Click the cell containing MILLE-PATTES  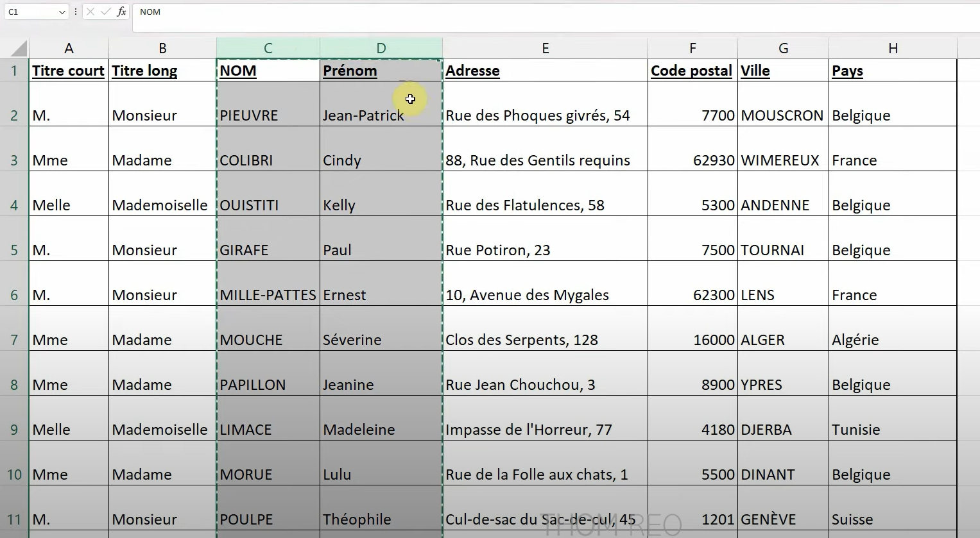pos(268,283)
